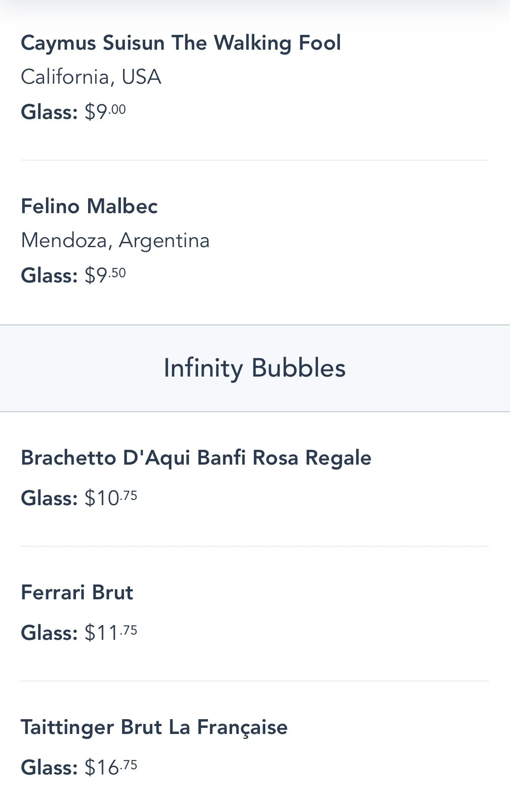510x812 pixels.
Task: Select the California, USA region text
Action: point(91,77)
